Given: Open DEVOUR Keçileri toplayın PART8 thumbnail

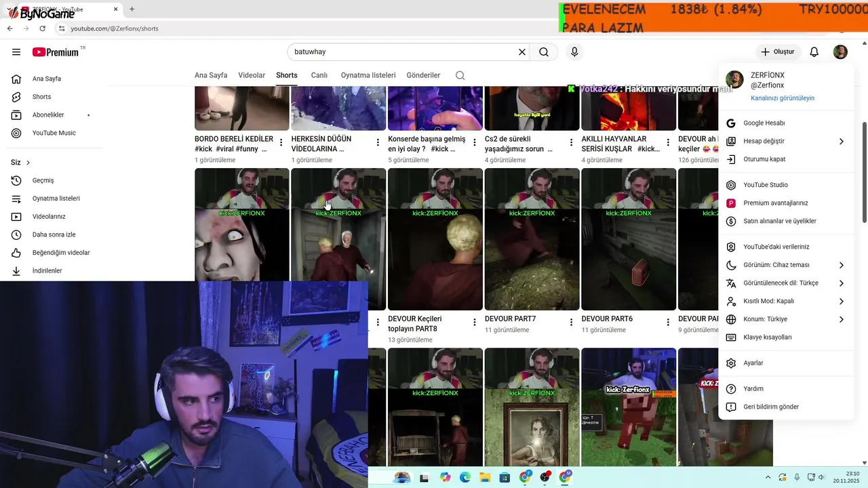Looking at the screenshot, I should click(x=435, y=239).
